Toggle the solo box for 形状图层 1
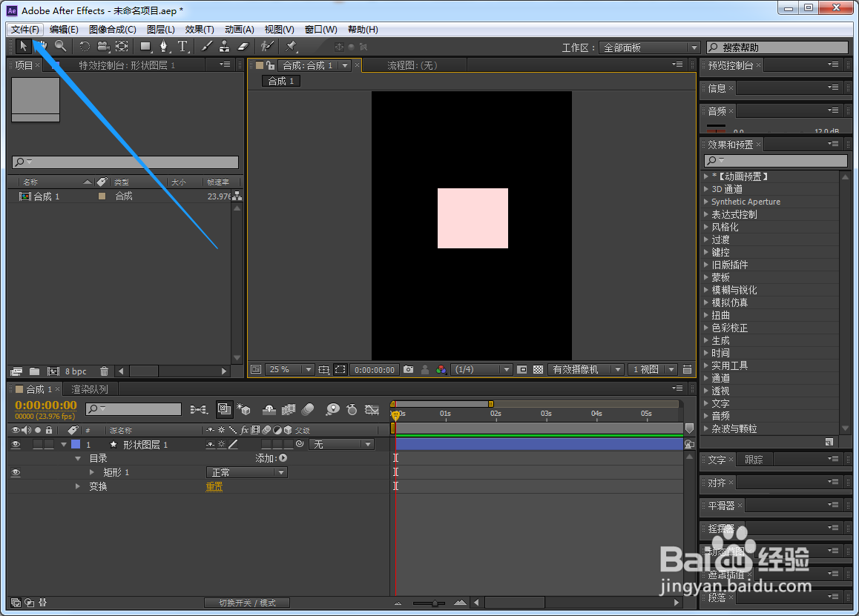859x616 pixels. pos(38,445)
